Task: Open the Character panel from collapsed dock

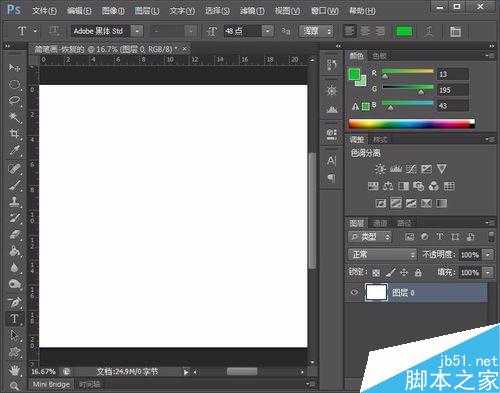Action: 331,161
